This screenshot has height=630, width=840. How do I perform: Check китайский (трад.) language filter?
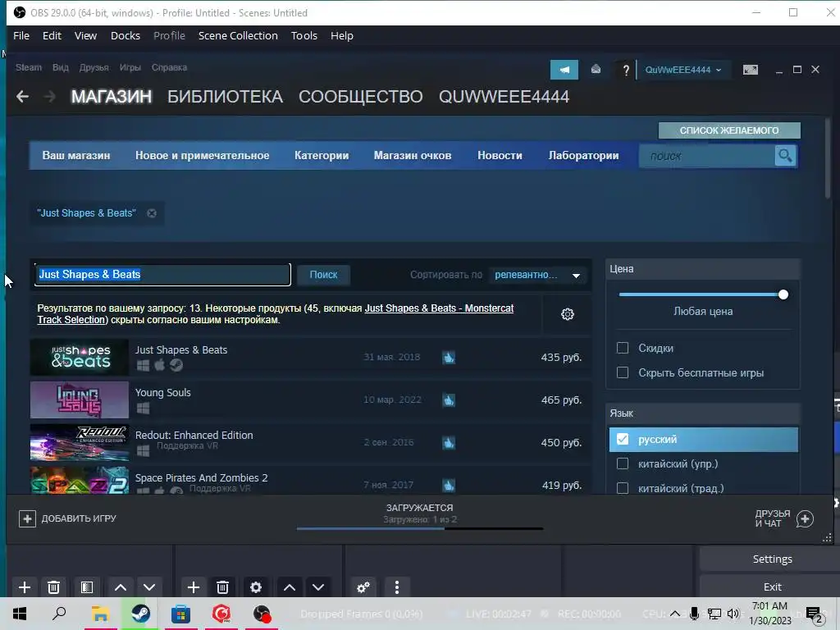pos(623,488)
